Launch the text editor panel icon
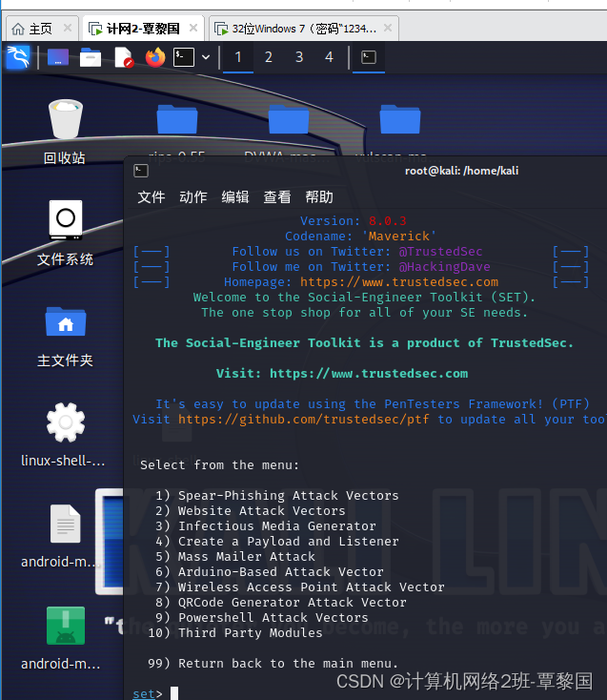This screenshot has height=700, width=607. coord(124,57)
